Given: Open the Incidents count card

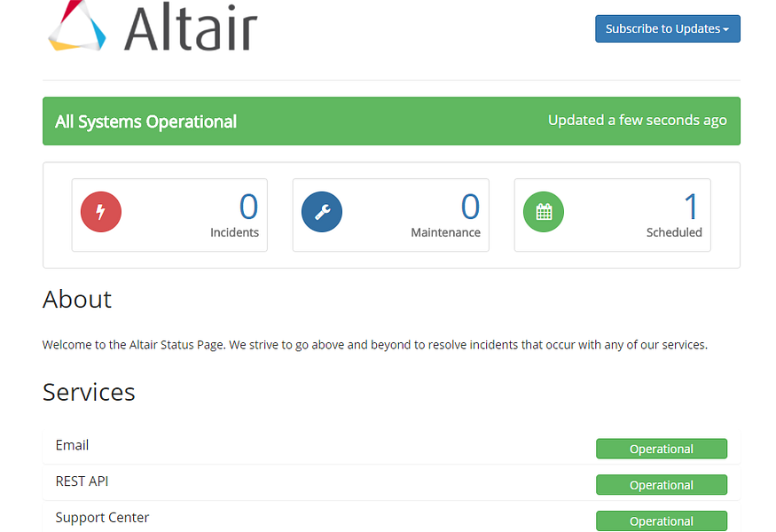Looking at the screenshot, I should [169, 215].
